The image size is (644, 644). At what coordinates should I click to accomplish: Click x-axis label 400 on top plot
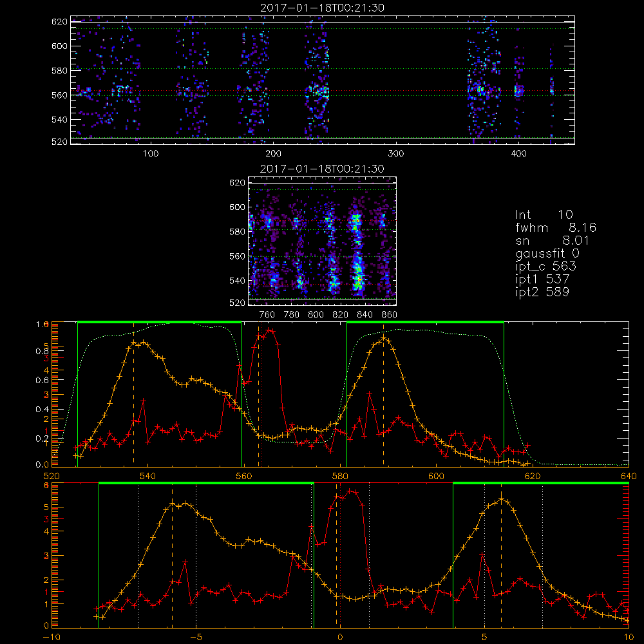[518, 154]
